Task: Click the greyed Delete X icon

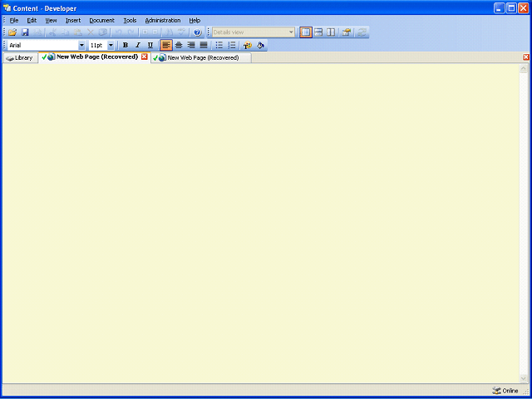Action: pos(91,32)
